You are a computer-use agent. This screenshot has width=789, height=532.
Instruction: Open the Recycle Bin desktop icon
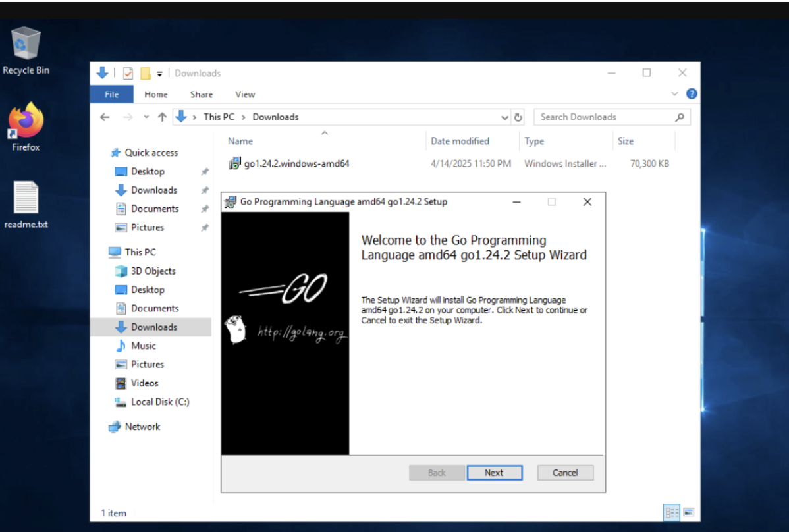tap(25, 51)
